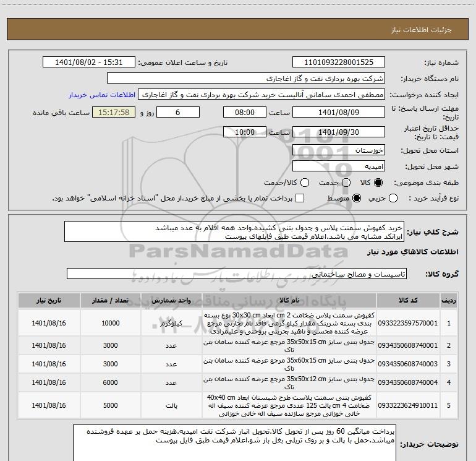Click the remaining days field showing 6
Image resolution: width=476 pixels, height=461 pixels.
pos(178,112)
